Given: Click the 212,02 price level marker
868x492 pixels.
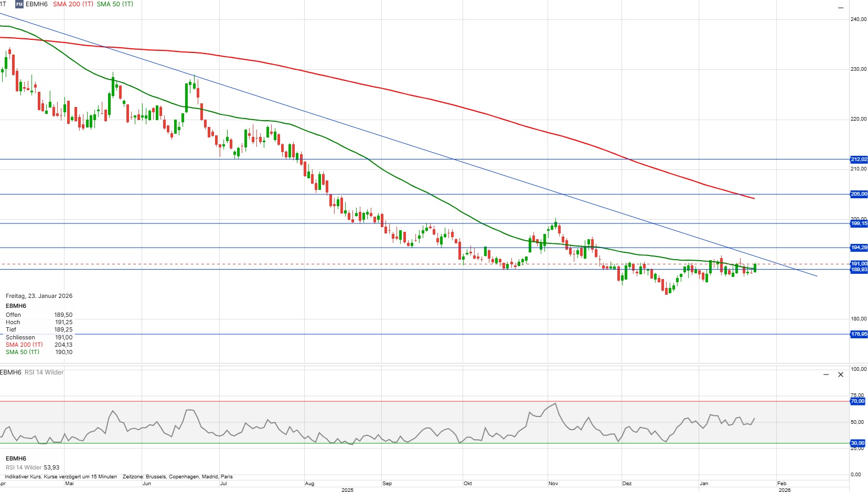Looking at the screenshot, I should coord(859,159).
